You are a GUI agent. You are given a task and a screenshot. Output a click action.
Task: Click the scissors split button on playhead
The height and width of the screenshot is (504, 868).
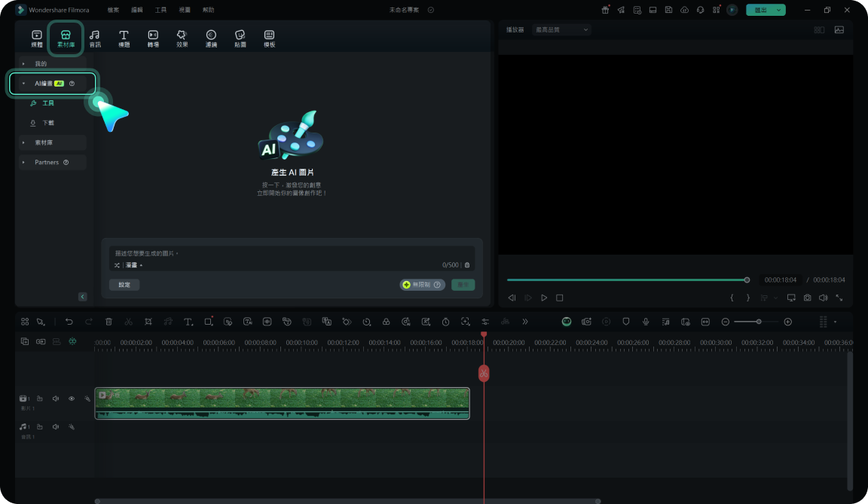484,373
